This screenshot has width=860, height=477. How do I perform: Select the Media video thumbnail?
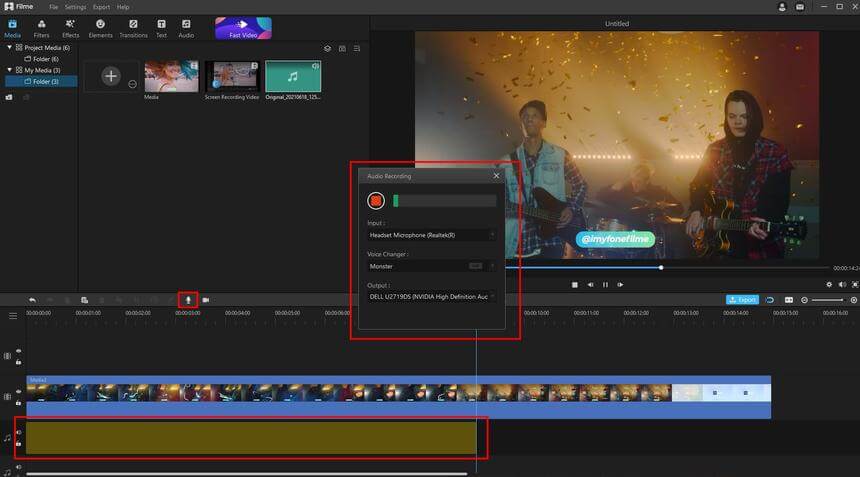click(172, 76)
